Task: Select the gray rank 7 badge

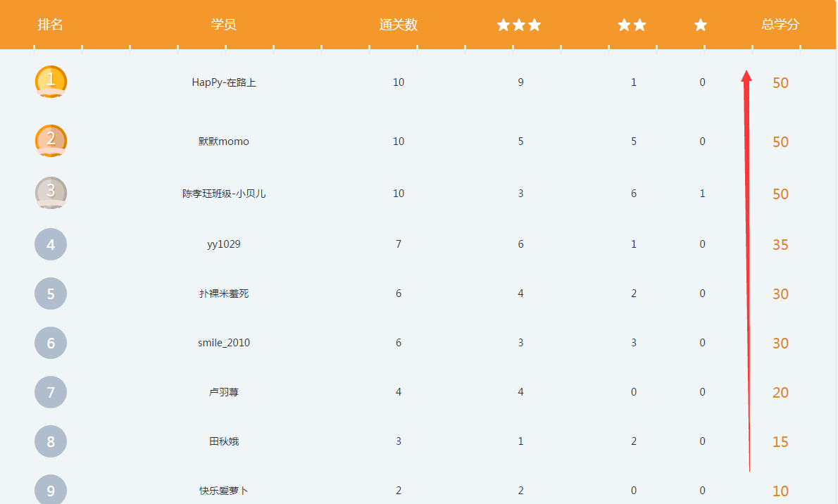Action: pyautogui.click(x=51, y=392)
